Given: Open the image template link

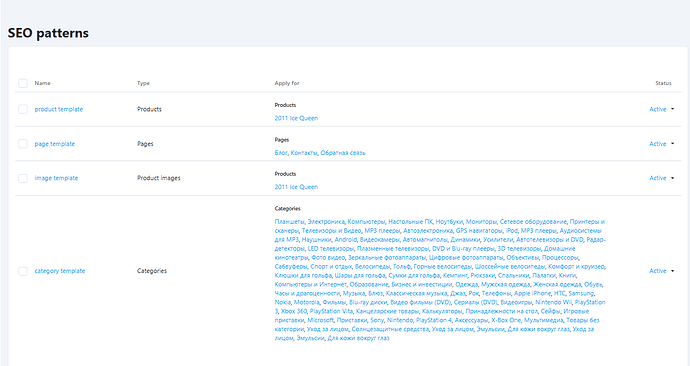Looking at the screenshot, I should point(56,178).
